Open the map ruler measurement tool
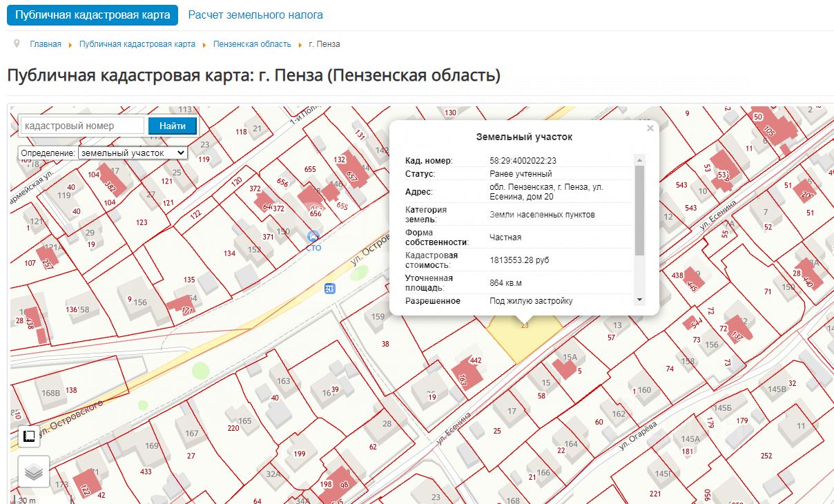The height and width of the screenshot is (504, 834). [29, 436]
